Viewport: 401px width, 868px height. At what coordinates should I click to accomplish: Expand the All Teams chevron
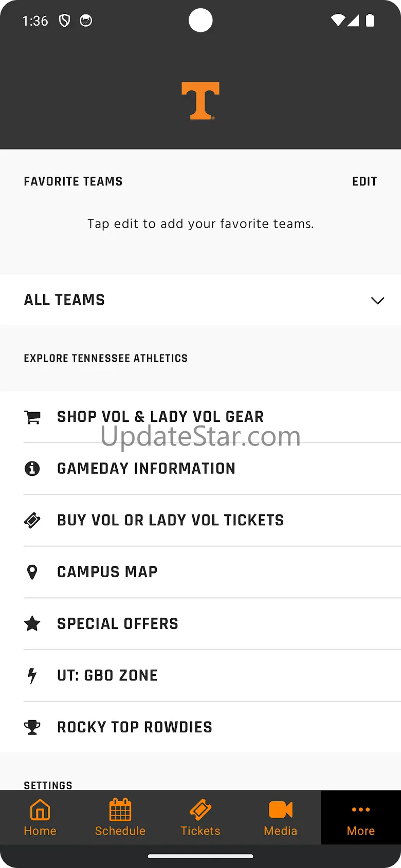click(x=378, y=301)
